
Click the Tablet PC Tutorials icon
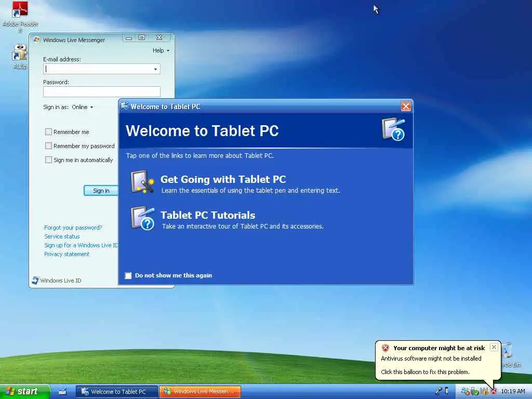point(142,219)
